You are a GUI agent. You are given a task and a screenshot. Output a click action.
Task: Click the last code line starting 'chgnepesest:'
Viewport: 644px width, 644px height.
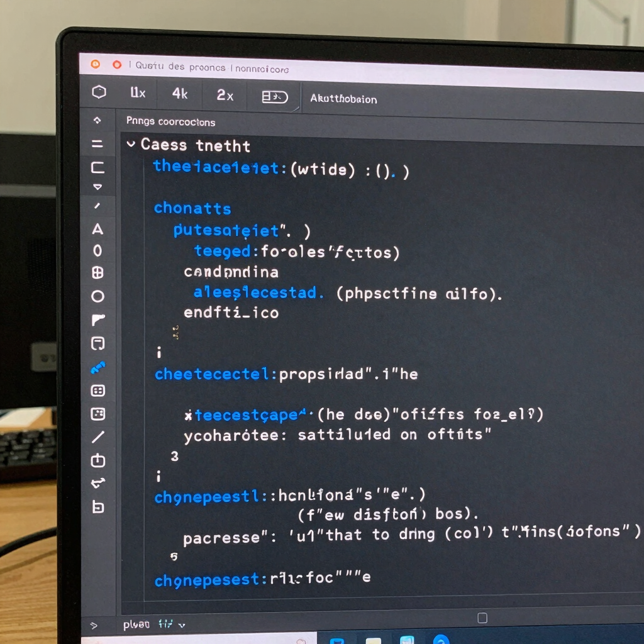click(x=262, y=579)
